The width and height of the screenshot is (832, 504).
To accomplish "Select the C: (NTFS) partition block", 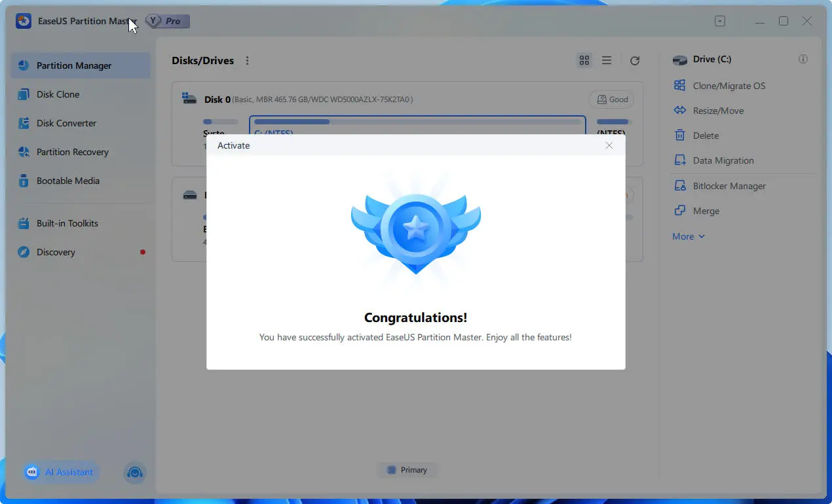I will pos(417,126).
